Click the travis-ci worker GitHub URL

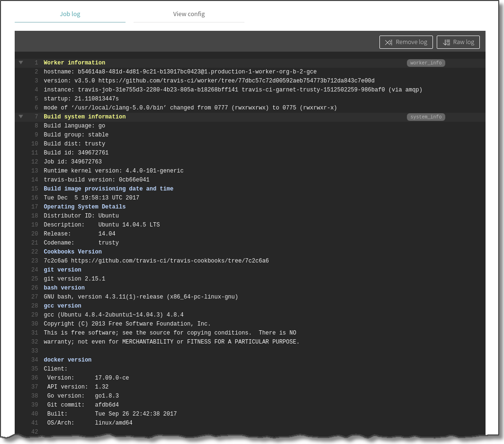coord(236,81)
